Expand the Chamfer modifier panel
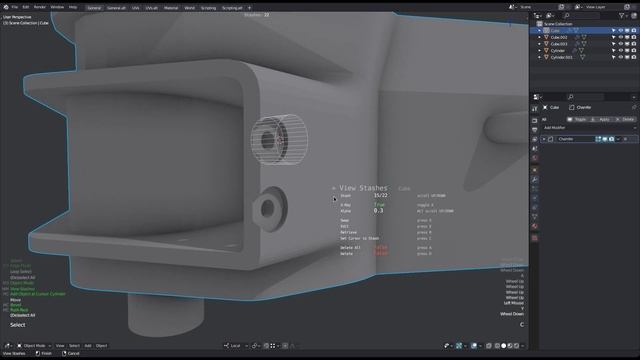640x360 pixels. point(544,139)
